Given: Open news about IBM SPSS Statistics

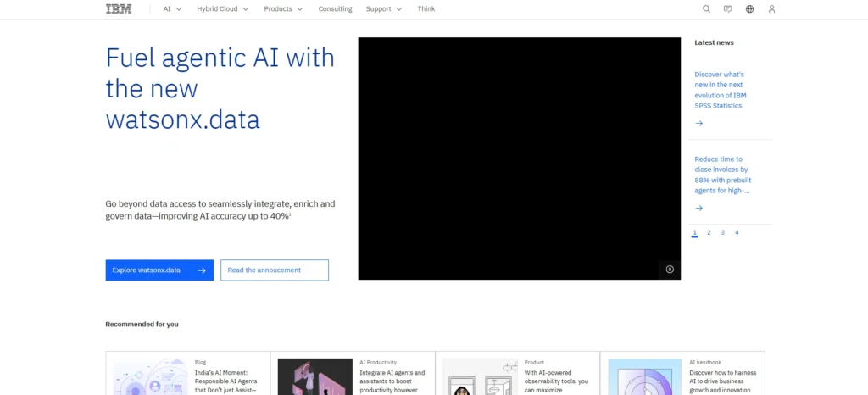Looking at the screenshot, I should point(721,90).
